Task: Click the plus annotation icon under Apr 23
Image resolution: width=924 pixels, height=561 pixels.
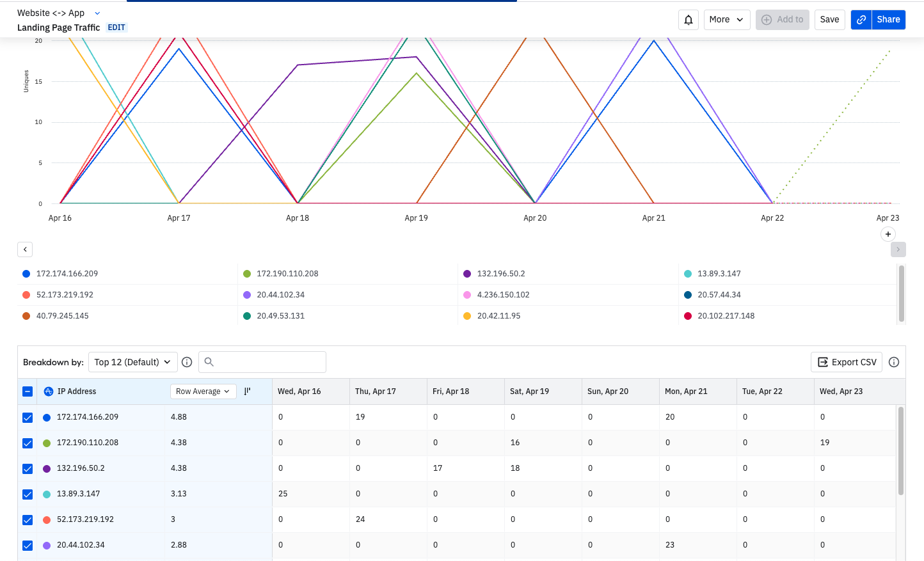Action: point(888,234)
